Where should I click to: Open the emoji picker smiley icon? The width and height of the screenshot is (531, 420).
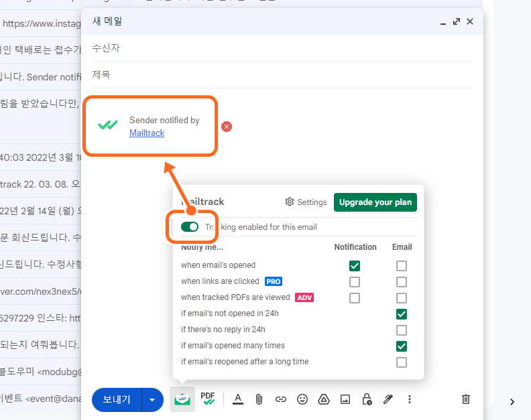pyautogui.click(x=302, y=399)
